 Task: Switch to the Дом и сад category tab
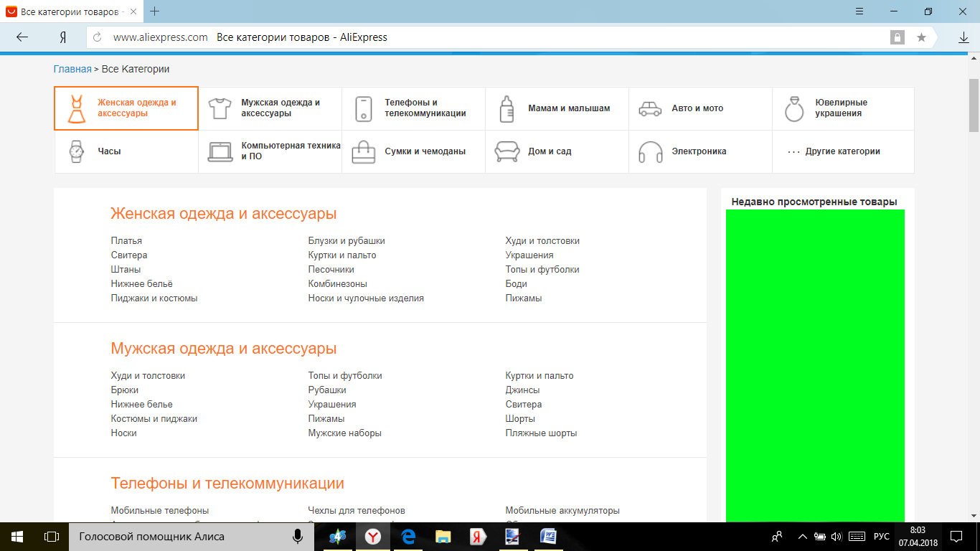550,151
